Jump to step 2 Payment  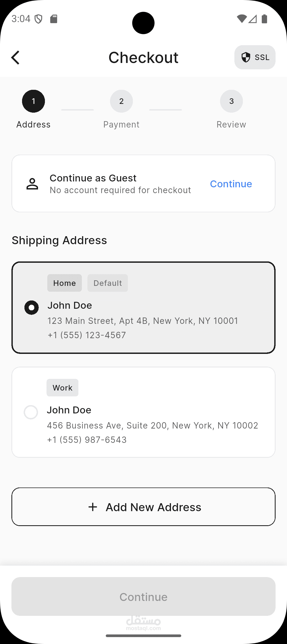(121, 101)
